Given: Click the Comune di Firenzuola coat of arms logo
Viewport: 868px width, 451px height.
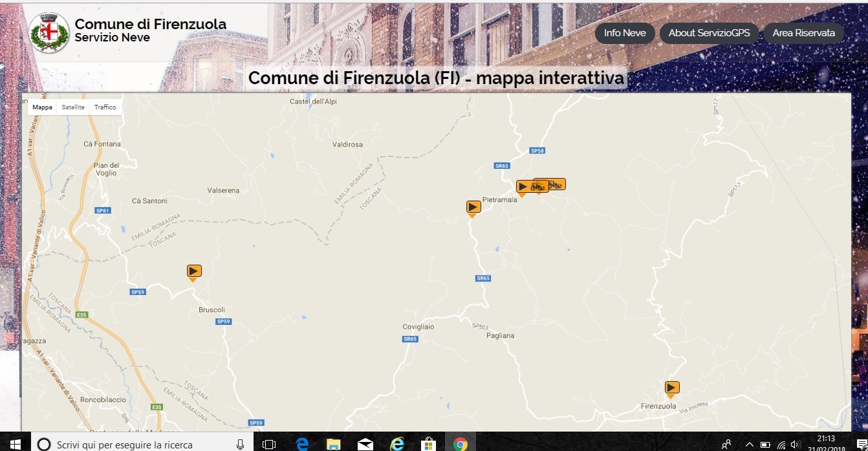Looking at the screenshot, I should [49, 30].
